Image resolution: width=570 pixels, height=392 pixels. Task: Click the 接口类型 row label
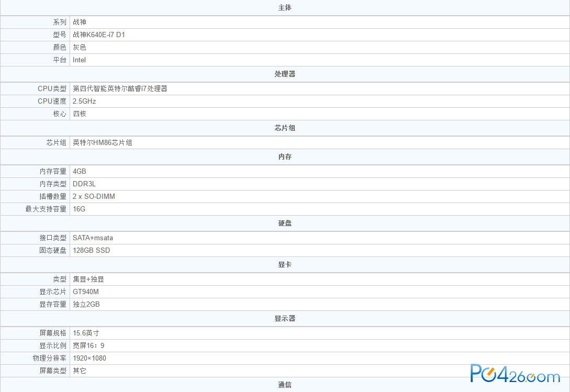[x=53, y=238]
